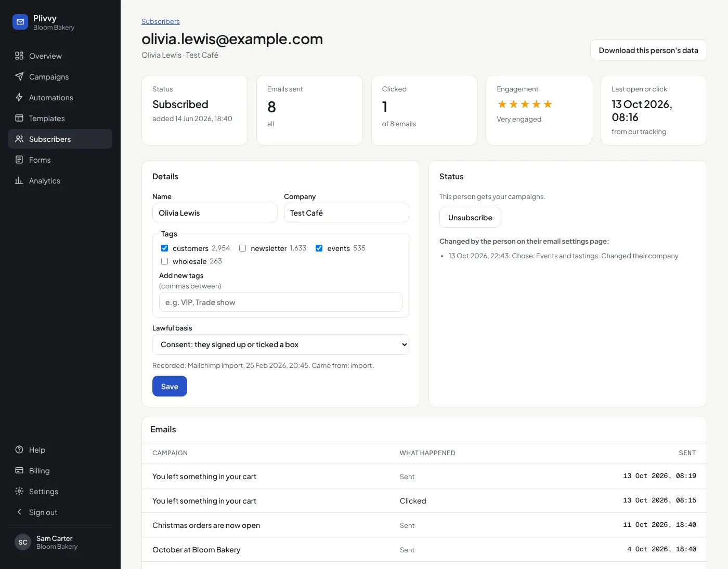
Task: Click the SC user avatar
Action: 23,542
